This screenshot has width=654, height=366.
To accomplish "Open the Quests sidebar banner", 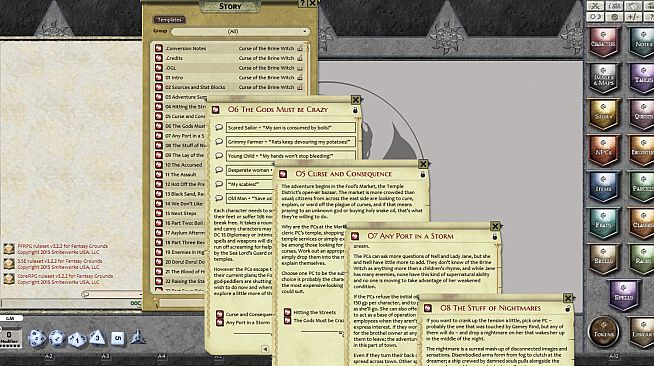I will 643,115.
